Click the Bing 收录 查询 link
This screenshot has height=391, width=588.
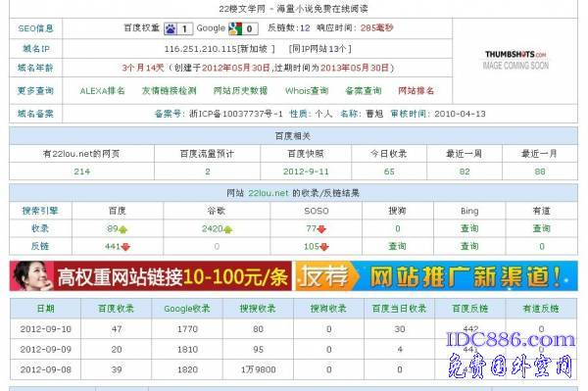pos(469,228)
